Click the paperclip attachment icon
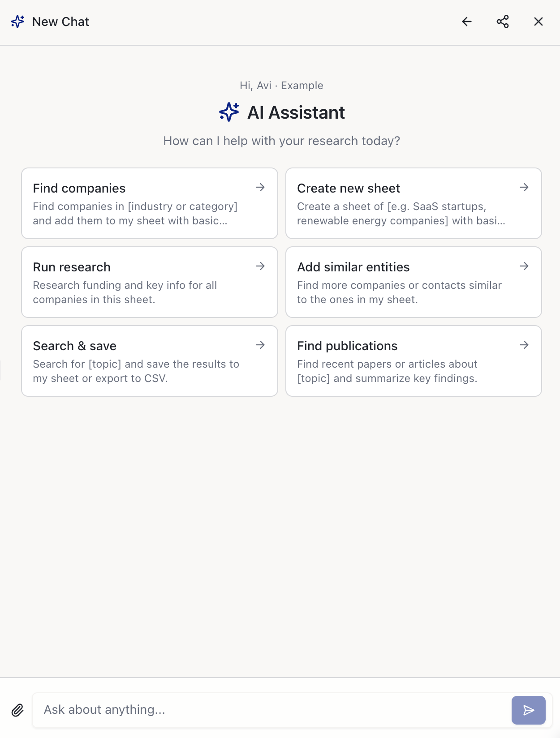The height and width of the screenshot is (738, 560). point(17,710)
